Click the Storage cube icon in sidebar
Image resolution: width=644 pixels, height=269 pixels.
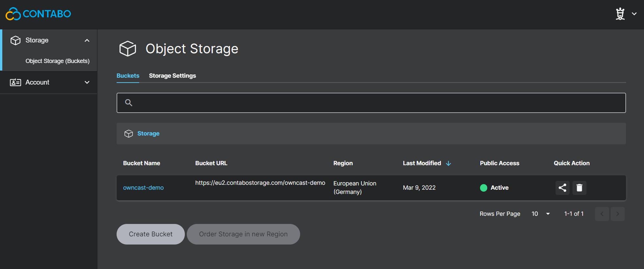15,40
